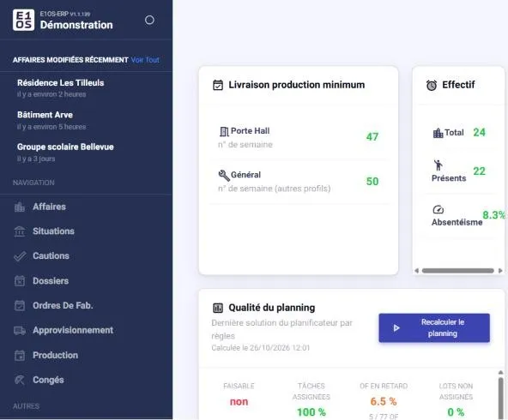Go to the Affaires menu entry
The height and width of the screenshot is (420, 508).
(x=49, y=207)
